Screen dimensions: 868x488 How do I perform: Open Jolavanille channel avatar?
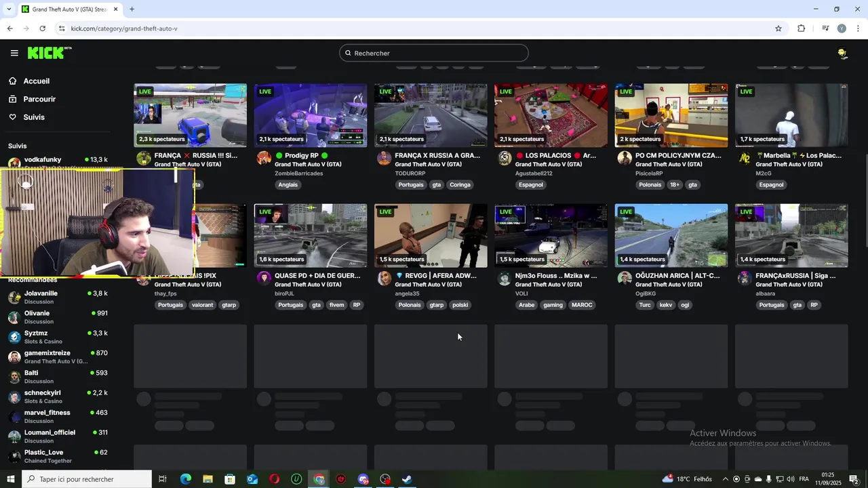click(x=14, y=297)
